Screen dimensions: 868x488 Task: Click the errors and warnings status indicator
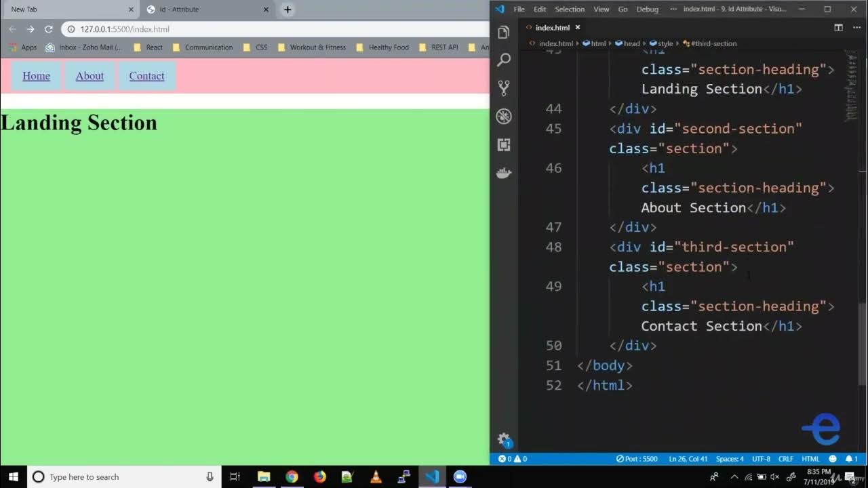[x=513, y=459]
